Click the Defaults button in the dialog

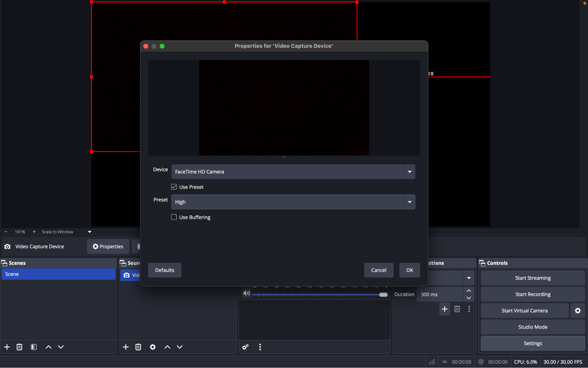coord(164,270)
